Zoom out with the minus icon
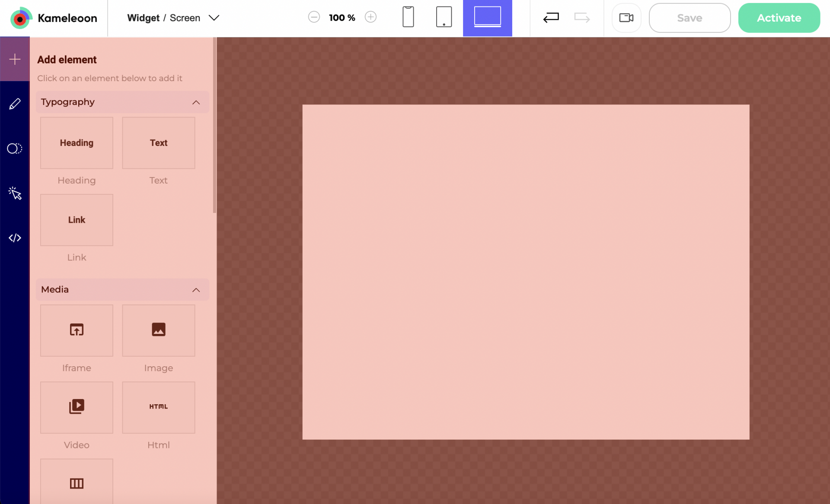This screenshot has height=504, width=830. (x=314, y=17)
